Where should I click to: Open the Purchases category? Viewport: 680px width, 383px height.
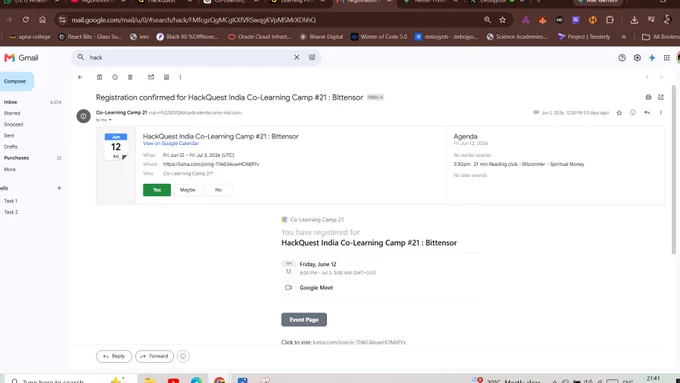(x=16, y=158)
